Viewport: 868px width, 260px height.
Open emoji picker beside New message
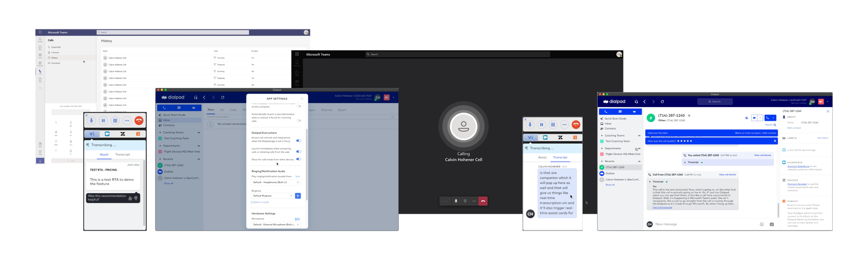point(762,224)
